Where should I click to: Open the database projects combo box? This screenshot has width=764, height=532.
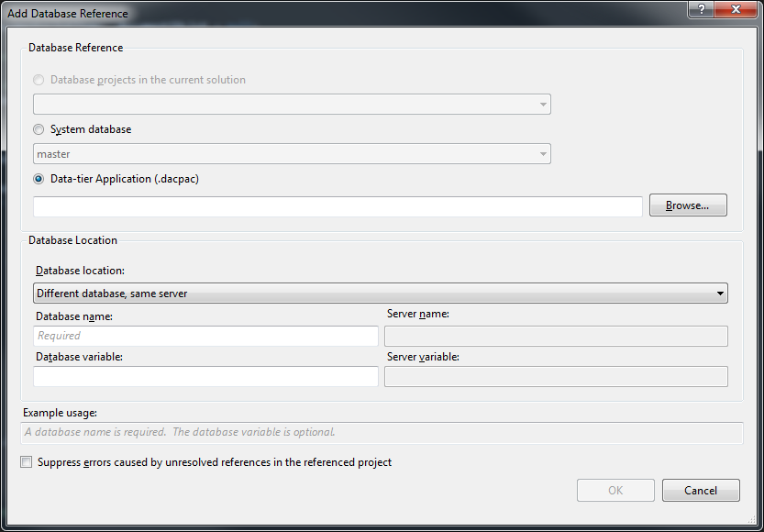click(292, 104)
